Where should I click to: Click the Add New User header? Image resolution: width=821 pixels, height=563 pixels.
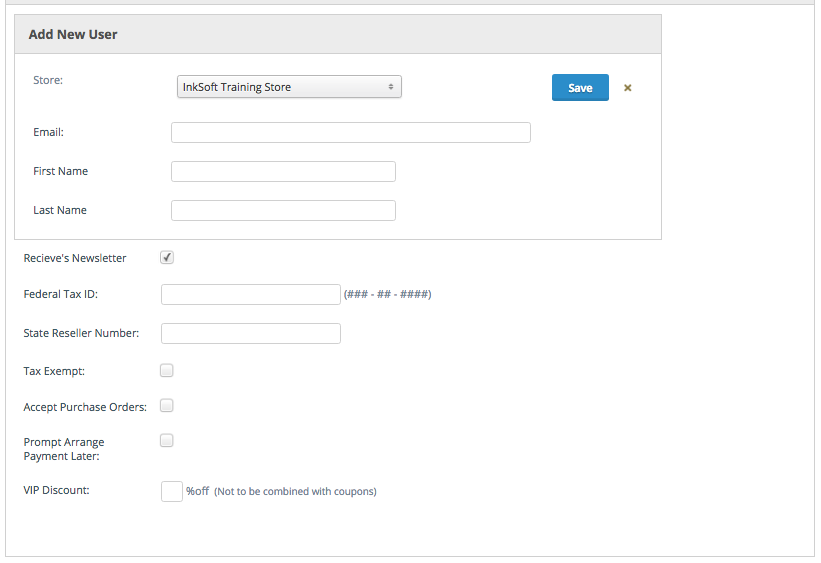coord(73,34)
